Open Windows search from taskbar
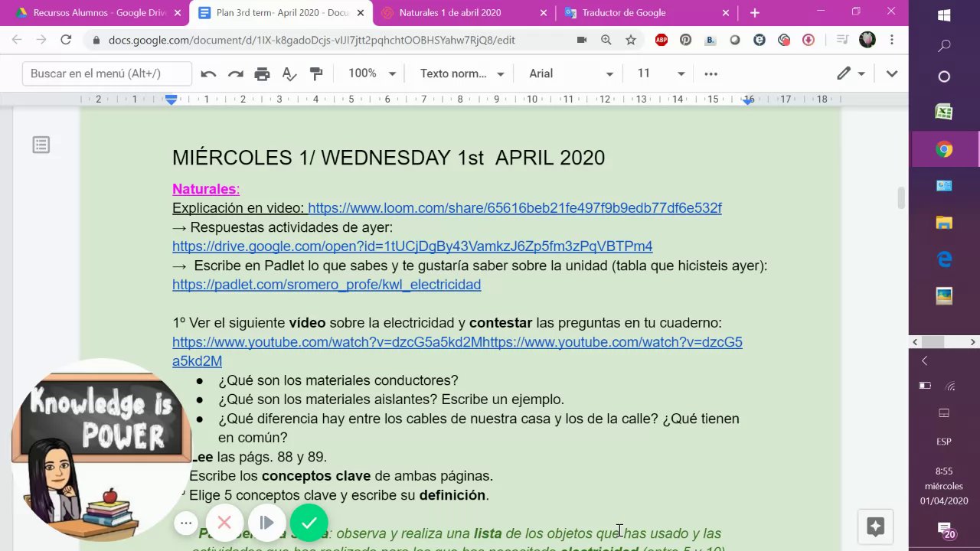 944,46
